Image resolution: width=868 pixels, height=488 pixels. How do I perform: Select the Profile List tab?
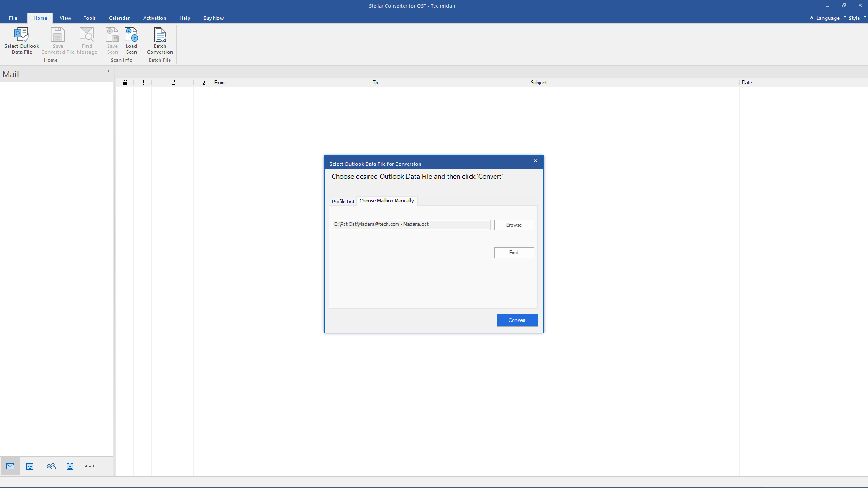point(343,201)
